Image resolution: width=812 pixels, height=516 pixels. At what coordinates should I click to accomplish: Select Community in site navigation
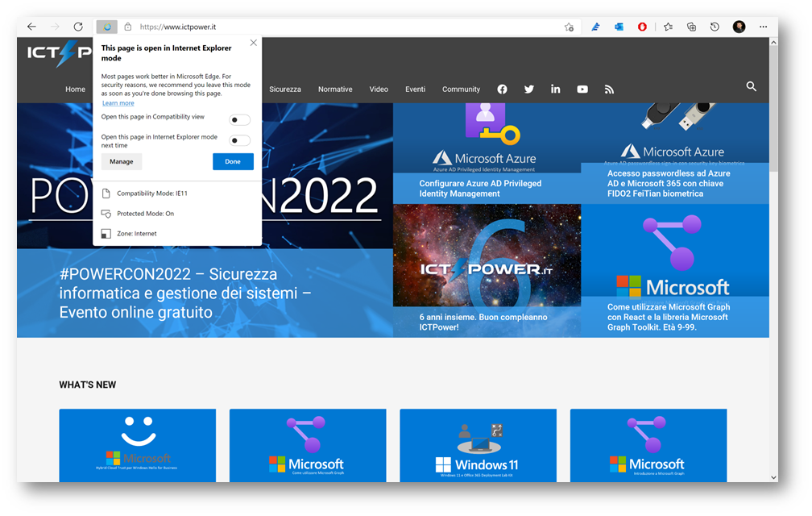[x=461, y=89]
